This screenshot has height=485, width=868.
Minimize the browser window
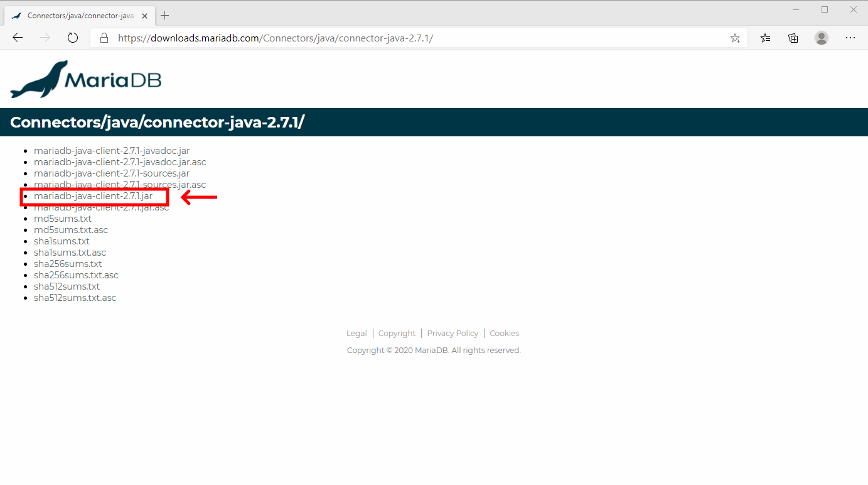coord(796,9)
